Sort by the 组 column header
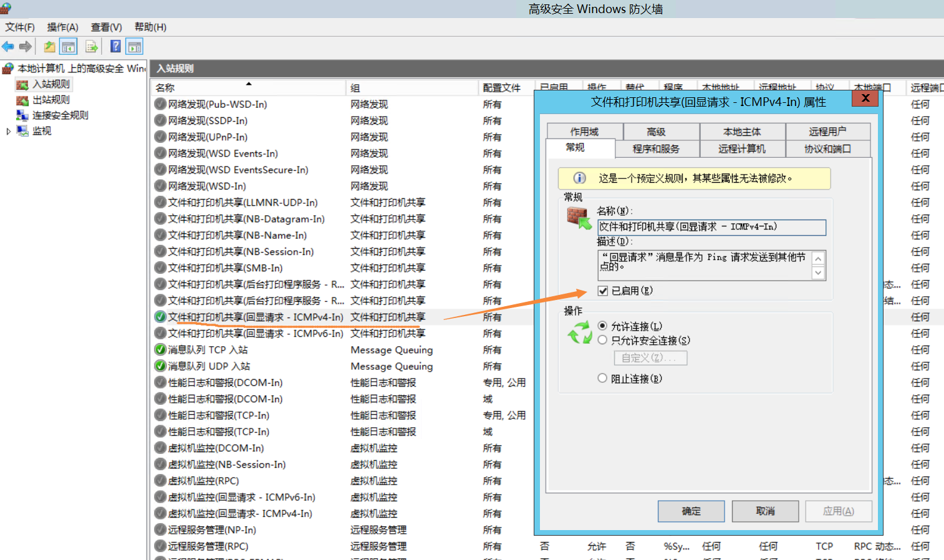944x560 pixels. [412, 87]
